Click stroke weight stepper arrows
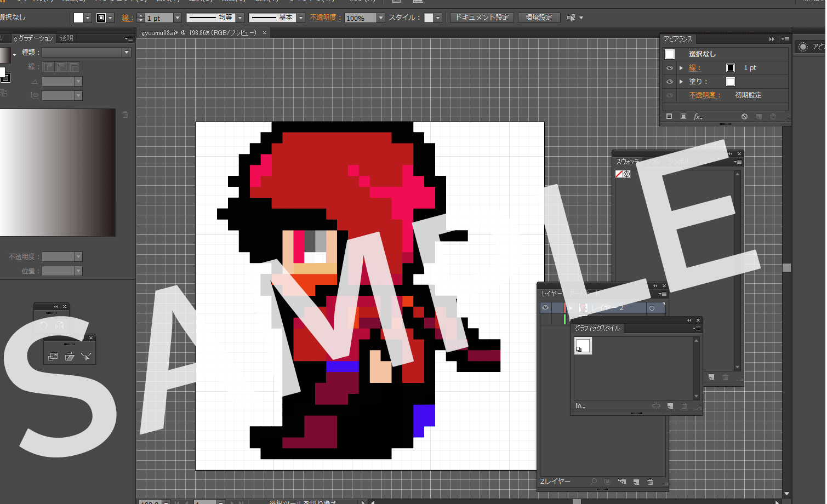 (141, 18)
